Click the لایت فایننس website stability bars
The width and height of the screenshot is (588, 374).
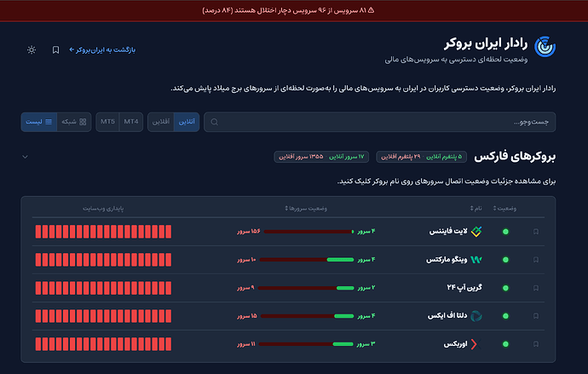(x=103, y=232)
